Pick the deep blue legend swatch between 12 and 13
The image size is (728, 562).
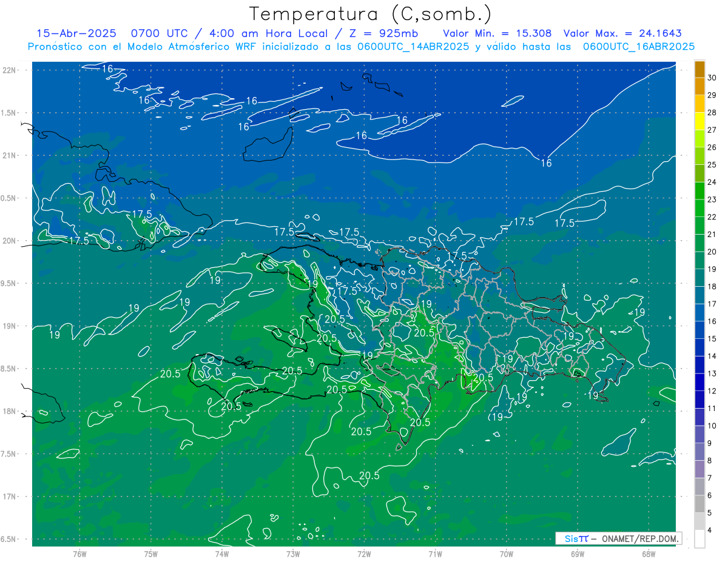(700, 383)
